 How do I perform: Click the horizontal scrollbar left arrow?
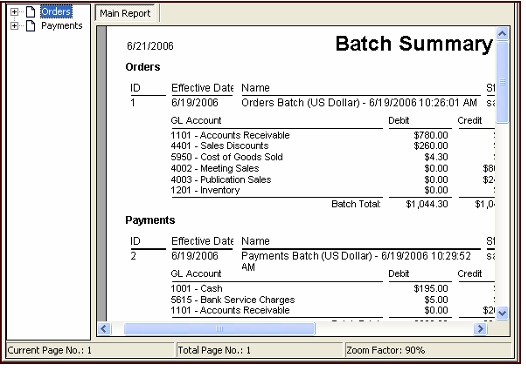click(104, 329)
